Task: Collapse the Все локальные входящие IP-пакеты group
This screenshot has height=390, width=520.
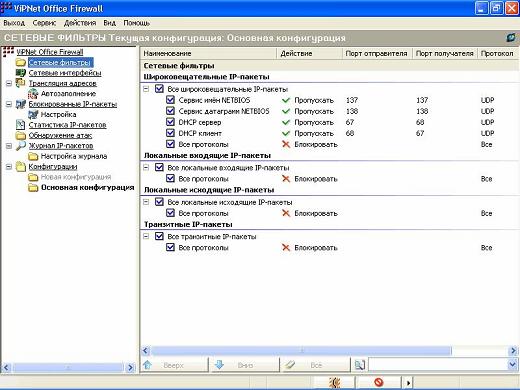Action: pos(146,167)
